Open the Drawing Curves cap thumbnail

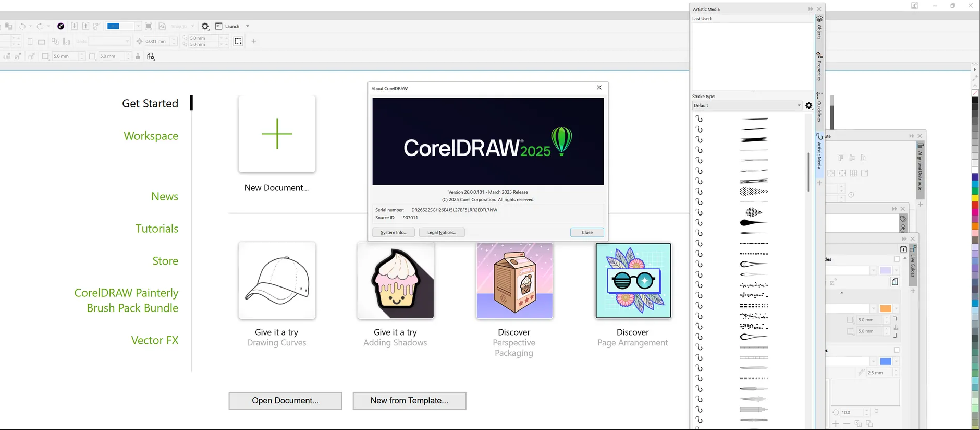coord(277,280)
